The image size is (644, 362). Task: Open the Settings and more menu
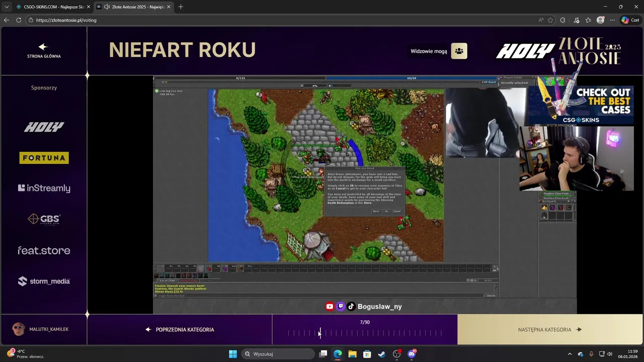click(x=612, y=20)
